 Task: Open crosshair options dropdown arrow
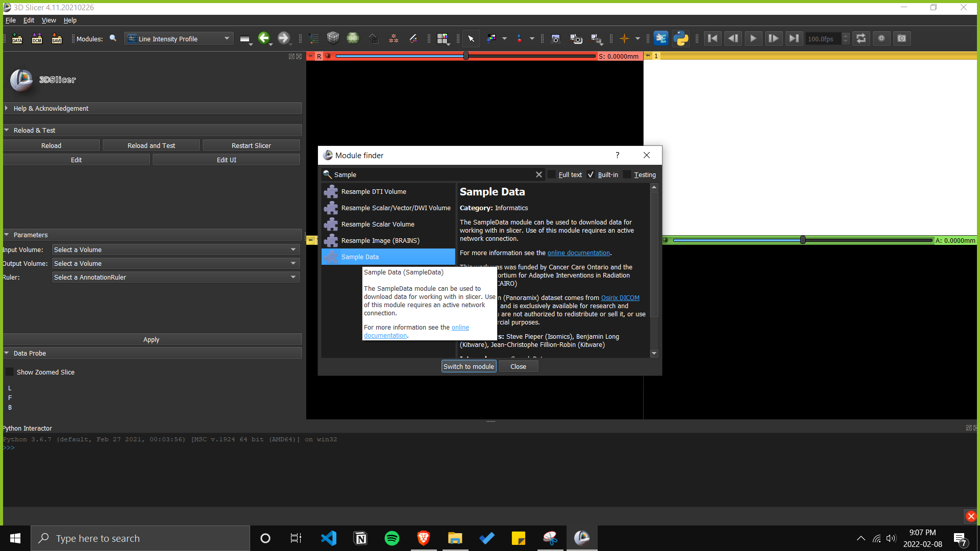[x=638, y=39]
